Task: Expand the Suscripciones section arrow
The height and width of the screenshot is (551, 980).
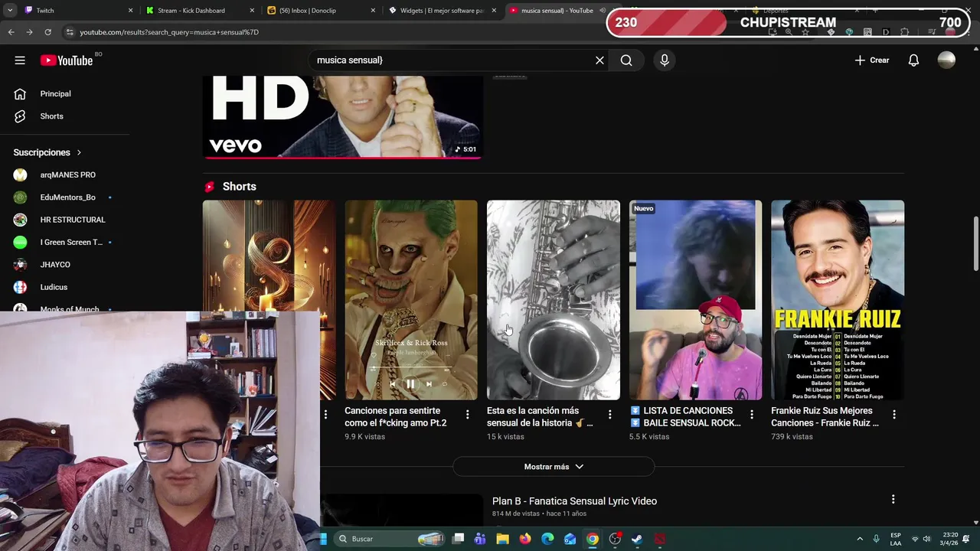Action: (x=79, y=152)
